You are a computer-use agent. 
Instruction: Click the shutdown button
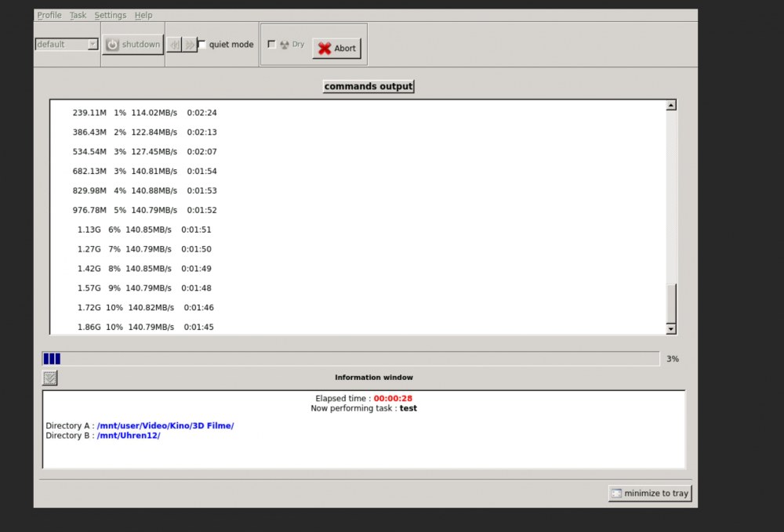pos(133,45)
